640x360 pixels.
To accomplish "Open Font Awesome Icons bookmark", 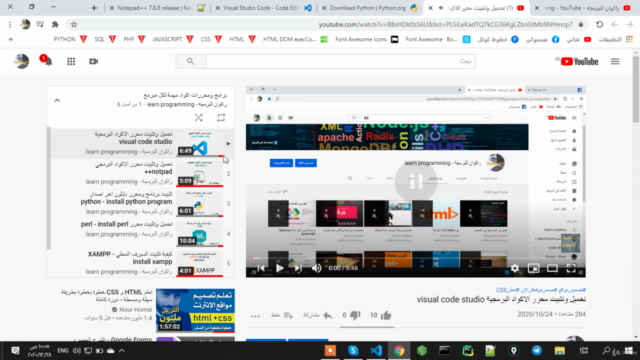I will coord(367,39).
